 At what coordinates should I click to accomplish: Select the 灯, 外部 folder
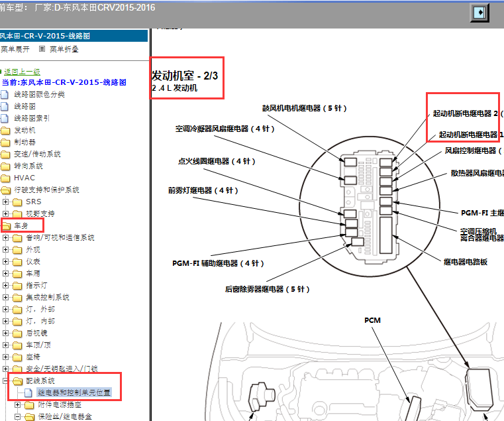pos(40,309)
